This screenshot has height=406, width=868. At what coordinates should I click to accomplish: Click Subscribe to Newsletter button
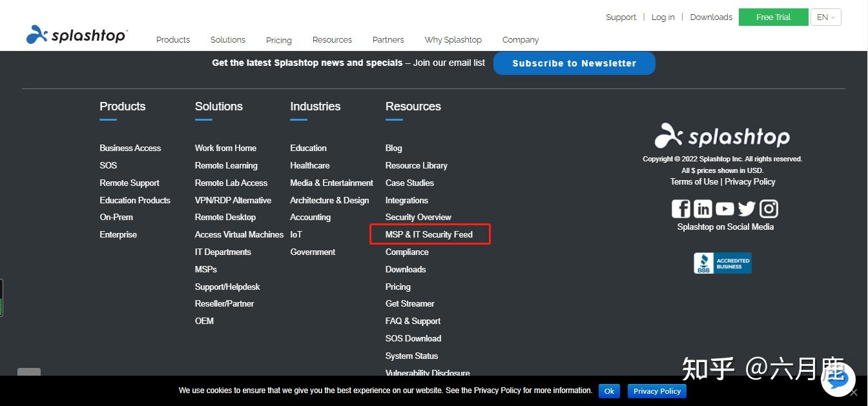(x=574, y=63)
